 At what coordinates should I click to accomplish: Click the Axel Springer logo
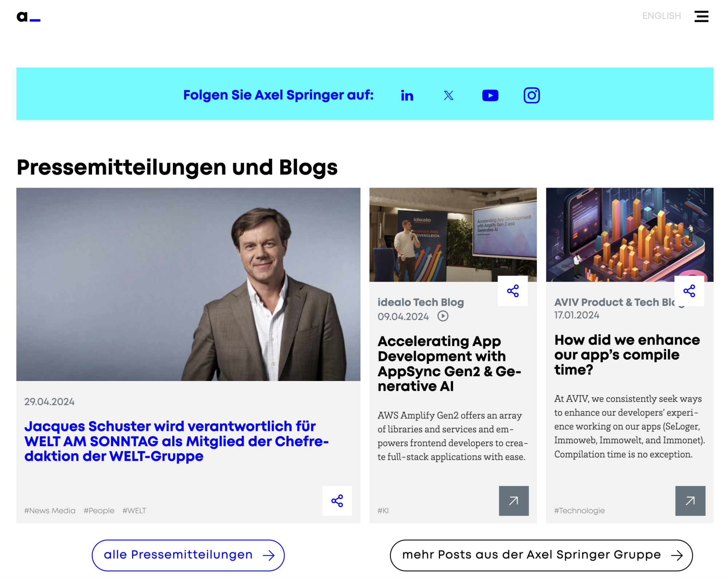click(28, 17)
